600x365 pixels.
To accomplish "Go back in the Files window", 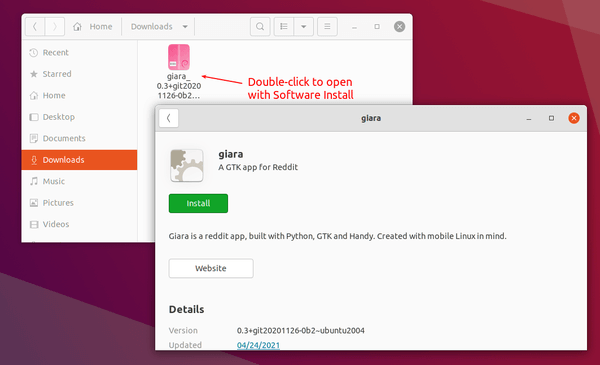I will point(35,26).
